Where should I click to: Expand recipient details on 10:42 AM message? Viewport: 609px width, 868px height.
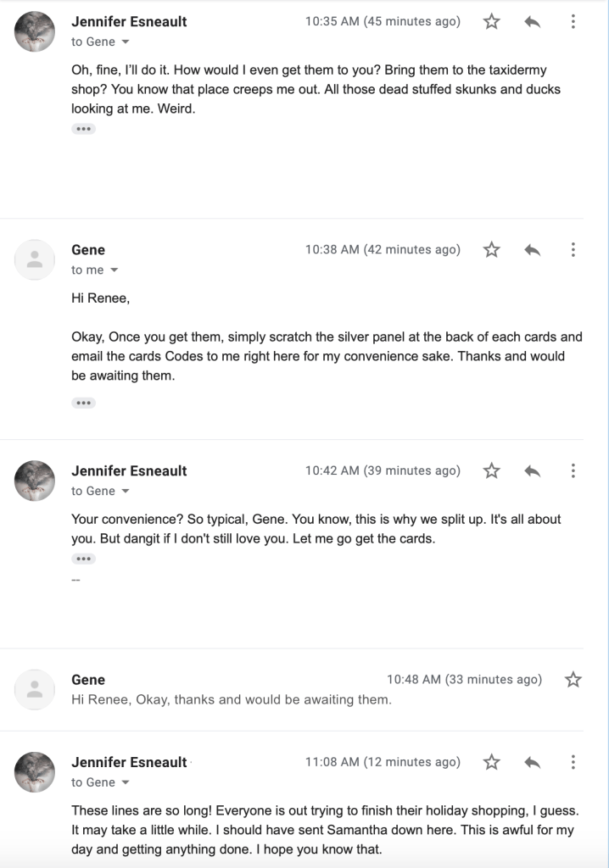pyautogui.click(x=126, y=492)
